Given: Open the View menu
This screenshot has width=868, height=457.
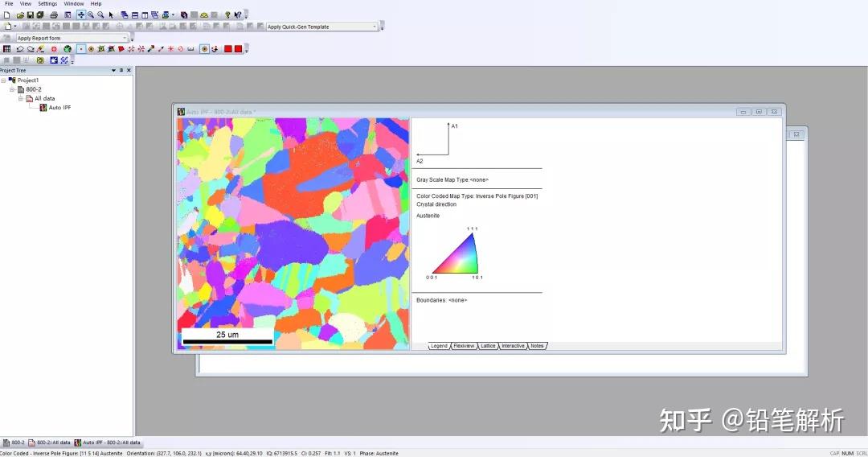Looking at the screenshot, I should [x=26, y=3].
